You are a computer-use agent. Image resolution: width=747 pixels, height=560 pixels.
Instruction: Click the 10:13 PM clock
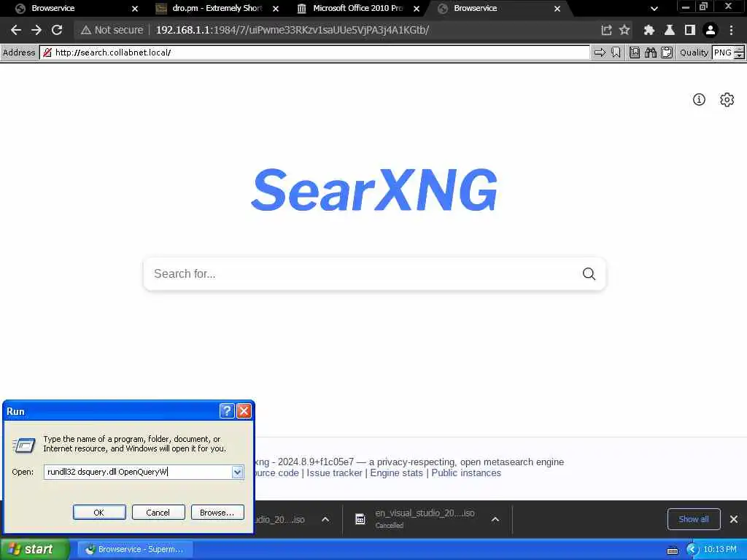pos(720,549)
